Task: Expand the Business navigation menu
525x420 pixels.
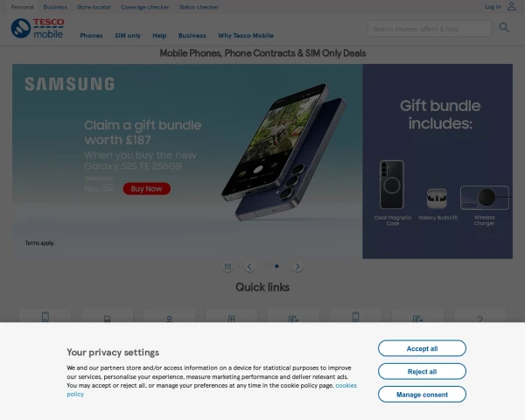Action: click(x=192, y=36)
